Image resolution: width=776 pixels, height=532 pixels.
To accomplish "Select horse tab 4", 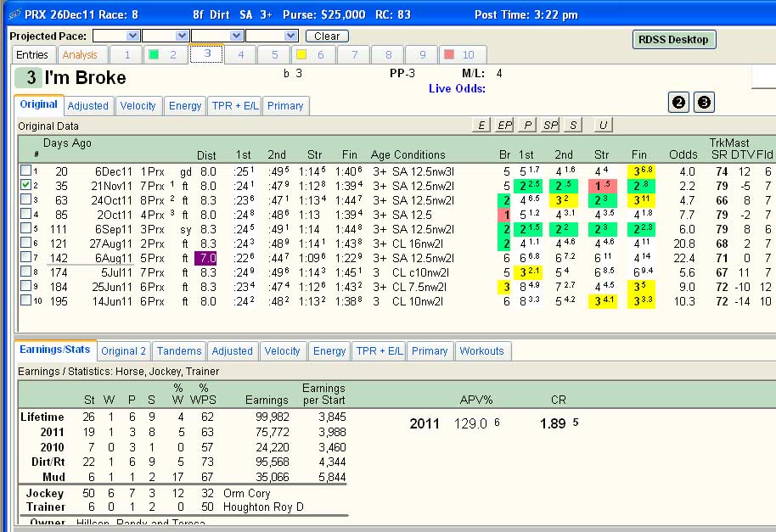I will click(x=240, y=54).
